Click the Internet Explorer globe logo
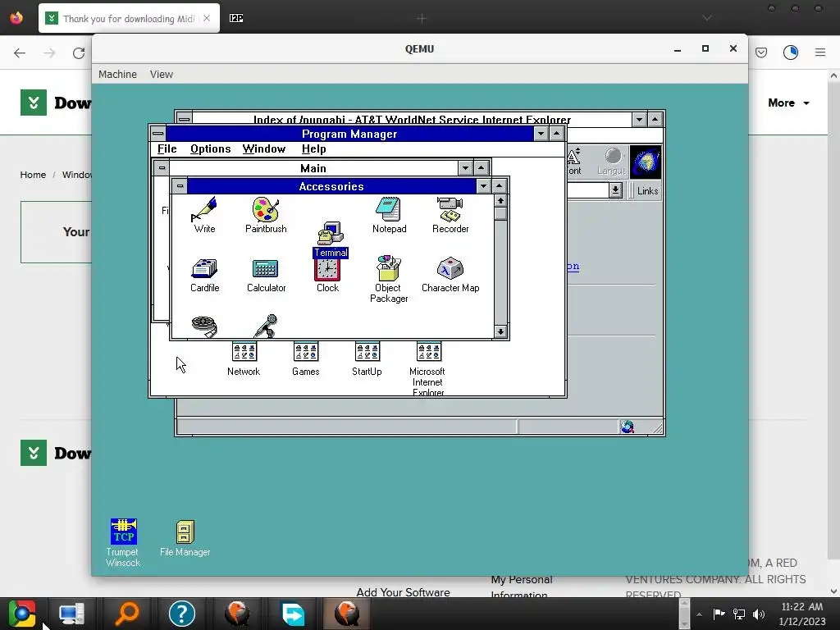This screenshot has height=630, width=840. click(646, 162)
